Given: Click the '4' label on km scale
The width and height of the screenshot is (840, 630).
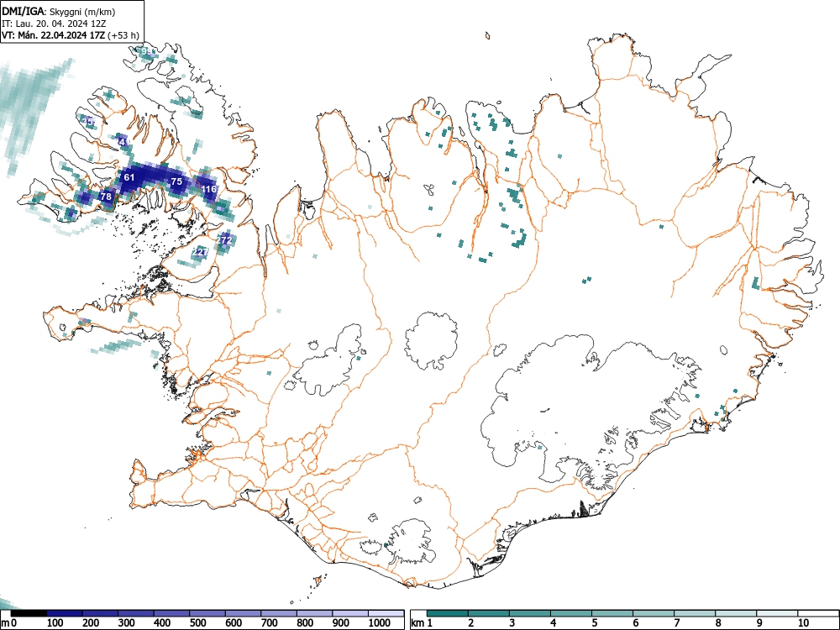Looking at the screenshot, I should click(553, 623).
